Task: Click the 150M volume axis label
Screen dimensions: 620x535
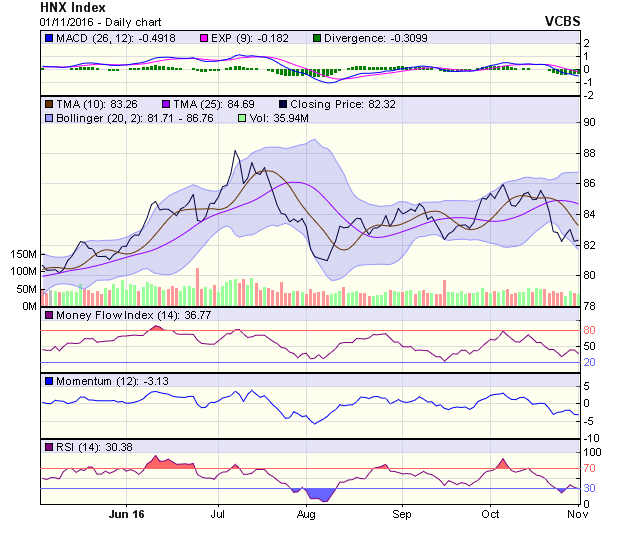Action: coord(20,254)
